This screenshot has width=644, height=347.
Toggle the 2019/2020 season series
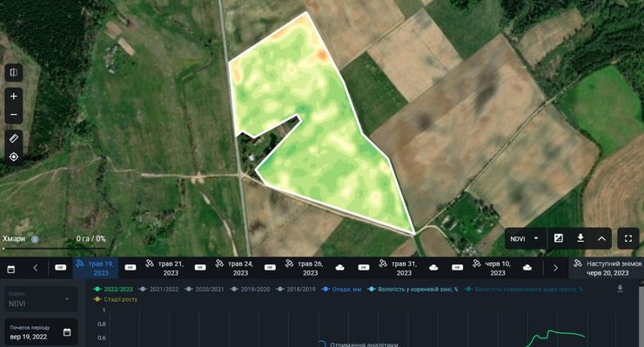coord(250,289)
